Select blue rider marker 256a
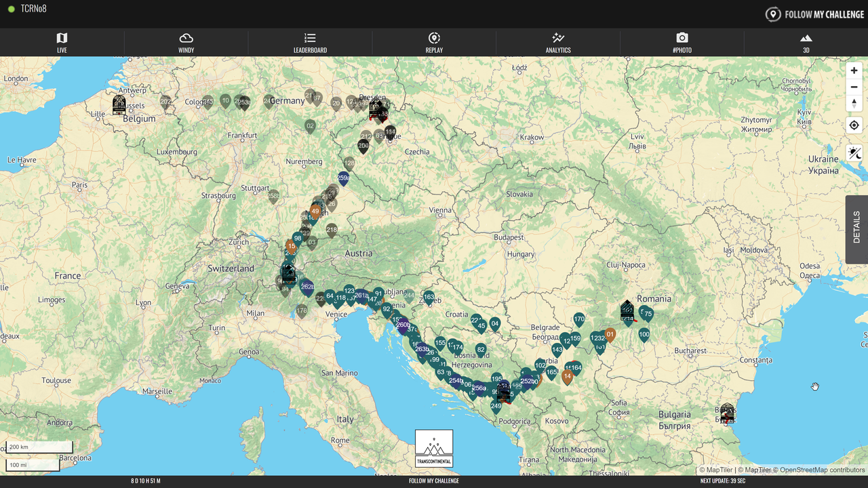This screenshot has height=488, width=868. (479, 389)
